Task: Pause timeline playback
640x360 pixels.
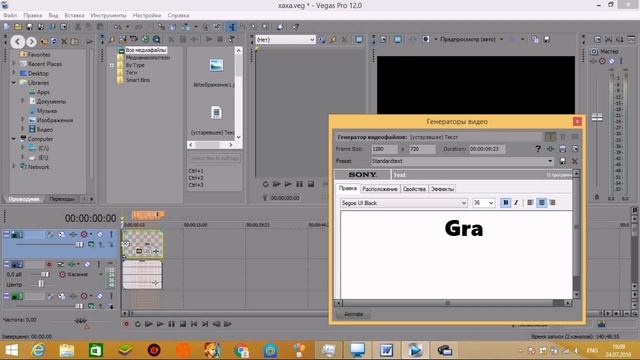Action: (x=171, y=324)
